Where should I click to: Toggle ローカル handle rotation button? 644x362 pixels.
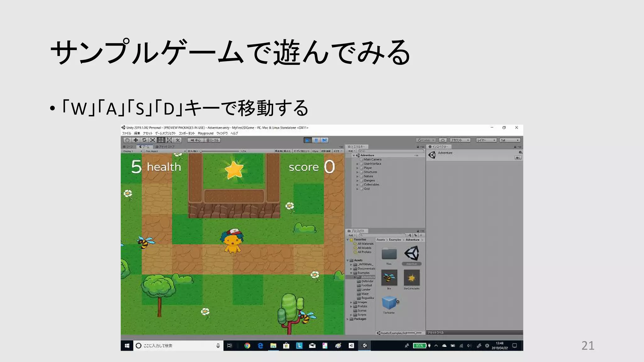tap(212, 140)
